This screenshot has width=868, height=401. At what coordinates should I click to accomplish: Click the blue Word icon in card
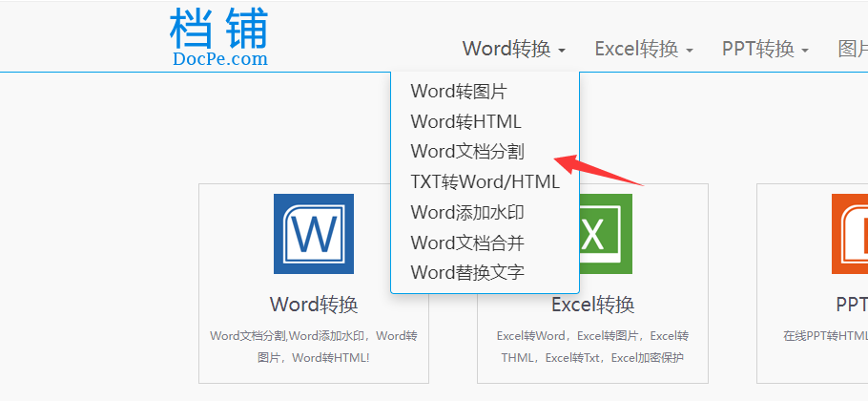pos(314,234)
